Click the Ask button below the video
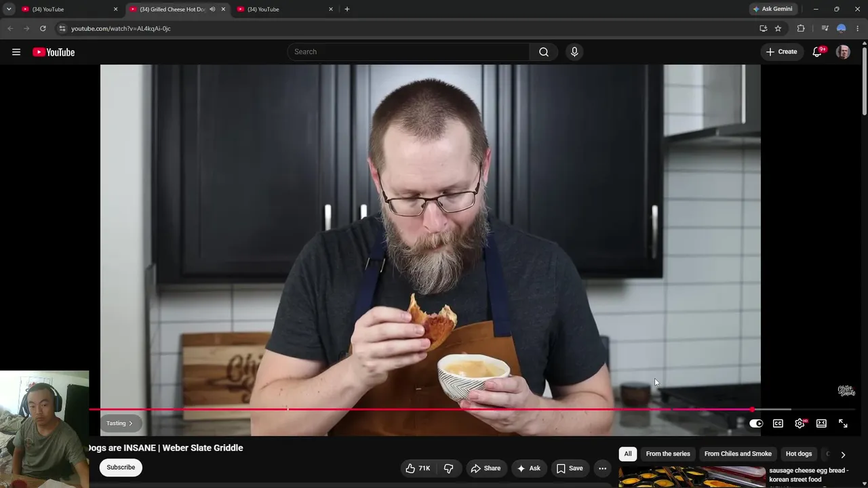 [528, 468]
